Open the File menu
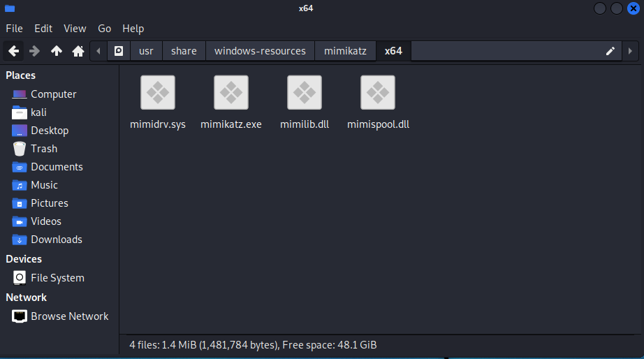Image resolution: width=644 pixels, height=359 pixels. point(15,29)
